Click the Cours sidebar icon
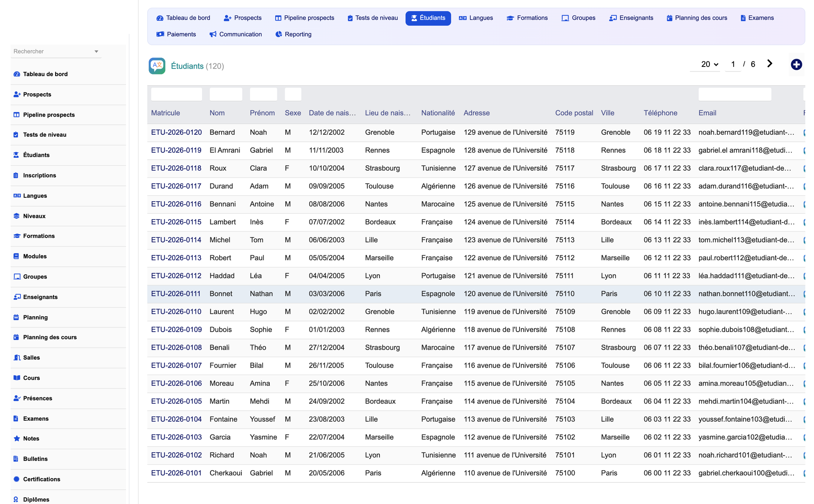Image resolution: width=814 pixels, height=504 pixels. pos(17,378)
